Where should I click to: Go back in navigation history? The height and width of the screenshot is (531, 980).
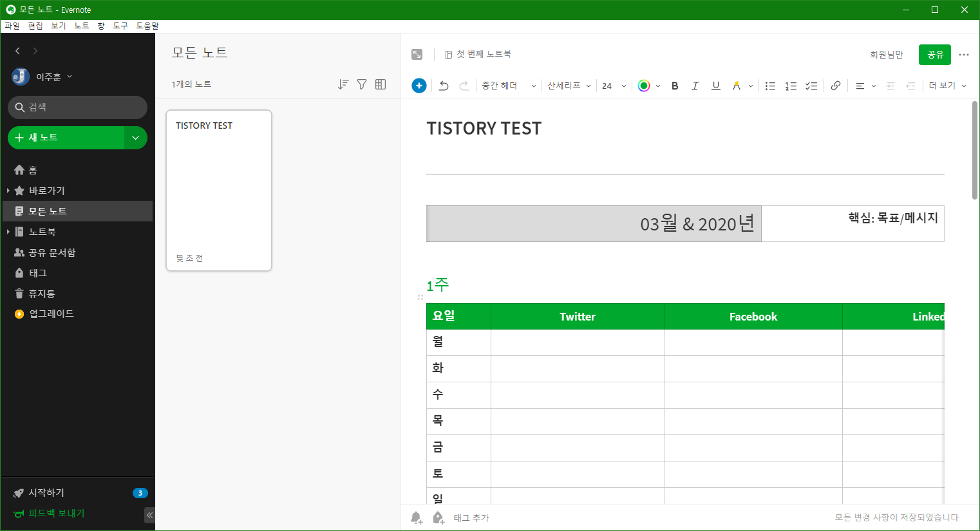click(17, 51)
